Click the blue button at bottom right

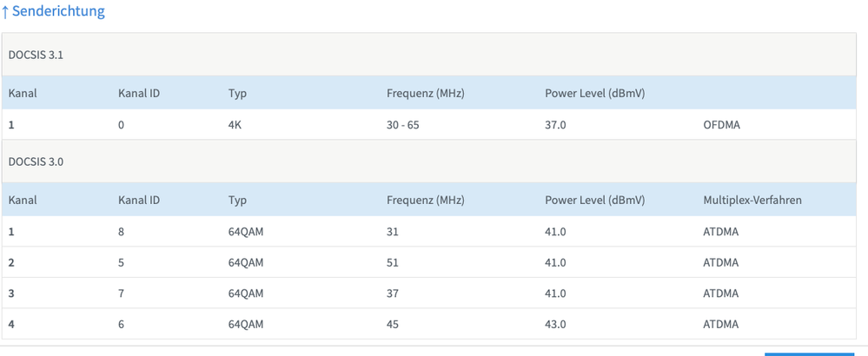(x=809, y=353)
